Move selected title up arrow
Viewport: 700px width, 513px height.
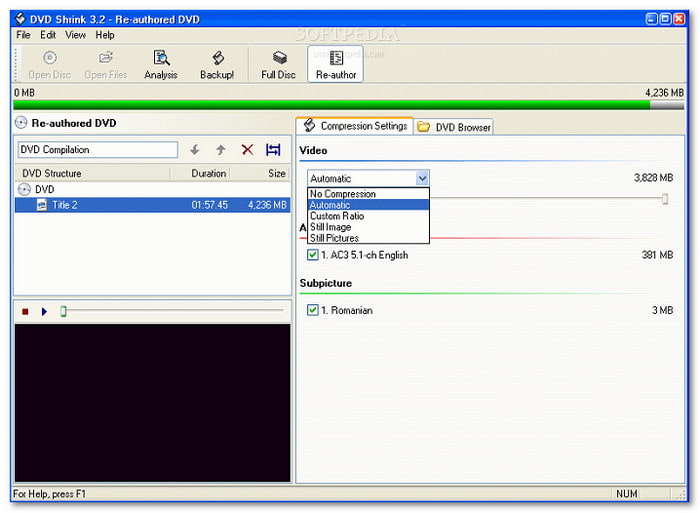221,150
